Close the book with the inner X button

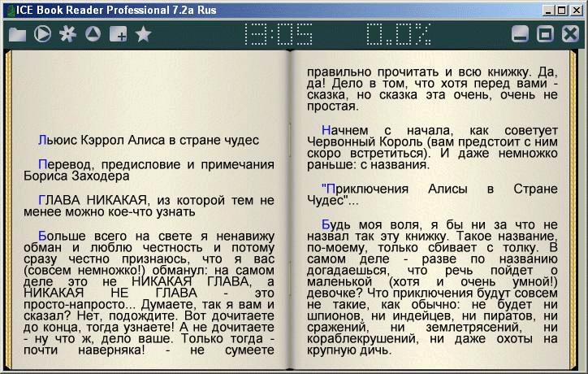click(570, 34)
